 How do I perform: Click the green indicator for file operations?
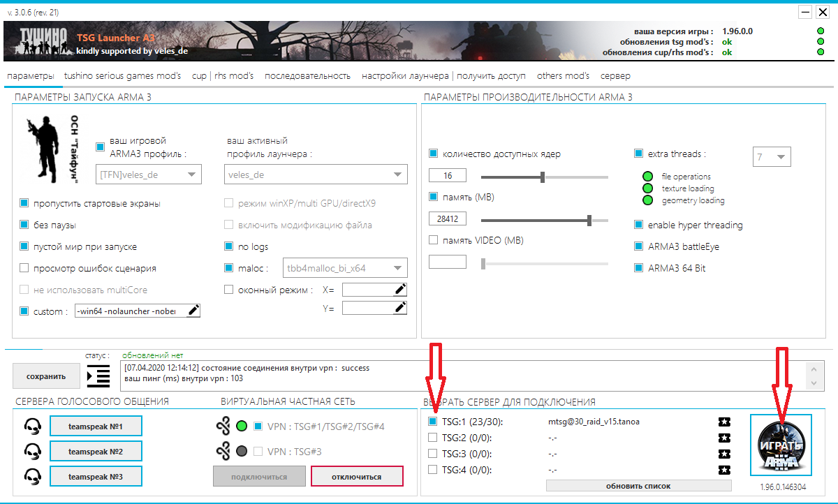tap(647, 177)
